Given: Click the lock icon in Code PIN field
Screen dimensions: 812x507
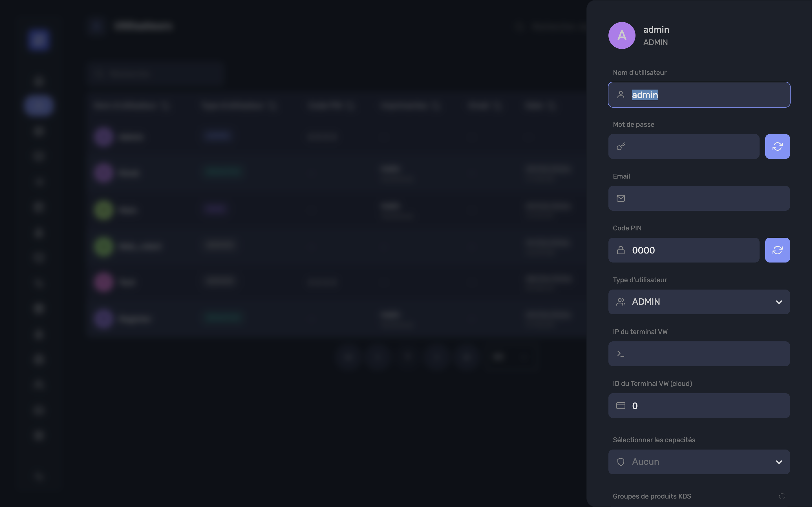Looking at the screenshot, I should click(621, 250).
